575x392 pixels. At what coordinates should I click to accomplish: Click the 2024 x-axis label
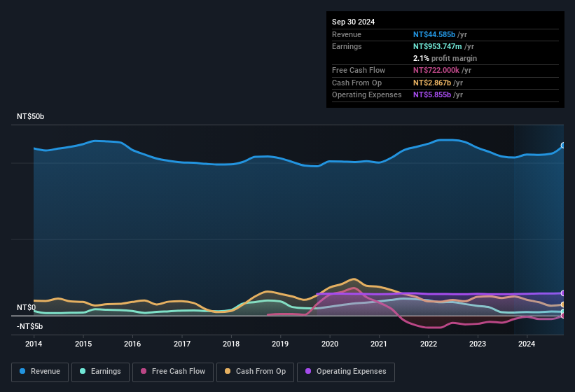[527, 344]
